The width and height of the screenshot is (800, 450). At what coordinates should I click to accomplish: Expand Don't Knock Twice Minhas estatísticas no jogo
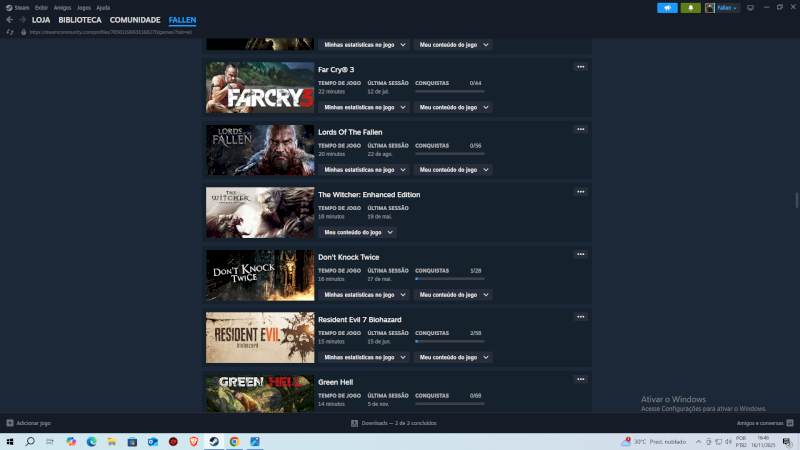click(x=364, y=295)
